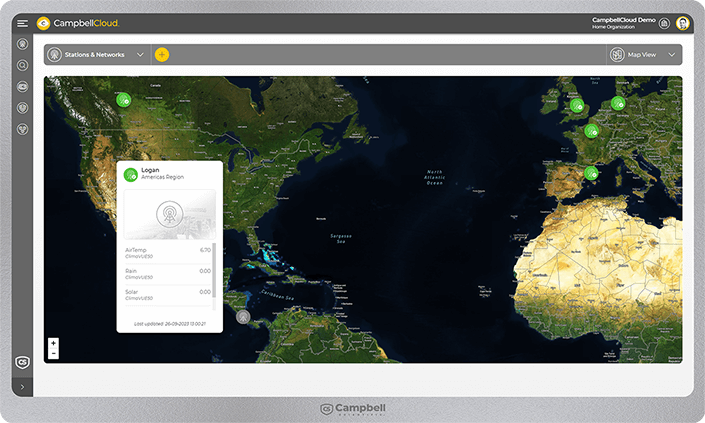Click the Campbell Scientific badge in the sidebar bottom

point(22,362)
